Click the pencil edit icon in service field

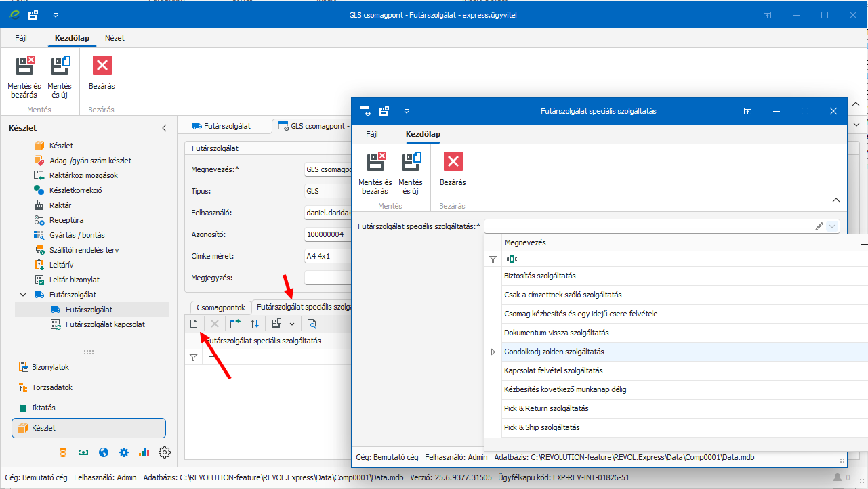pos(819,226)
